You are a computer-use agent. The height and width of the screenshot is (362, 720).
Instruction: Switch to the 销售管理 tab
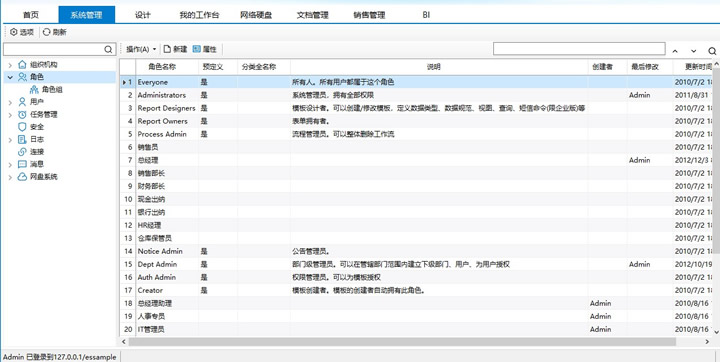coord(369,15)
